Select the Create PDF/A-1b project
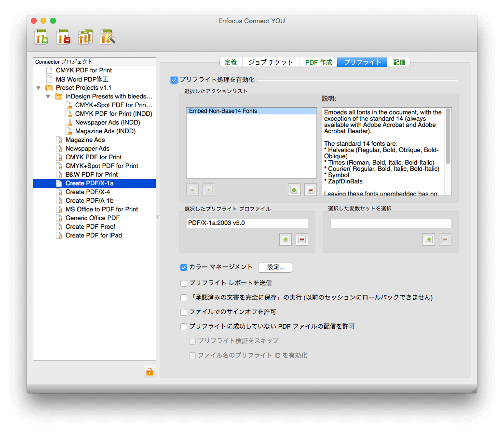Viewport: 504px width, 432px height. [x=90, y=200]
